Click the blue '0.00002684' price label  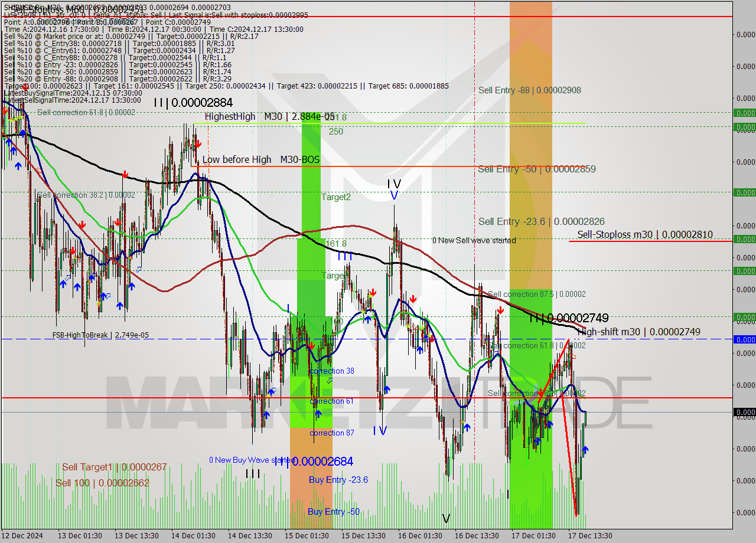[x=322, y=462]
